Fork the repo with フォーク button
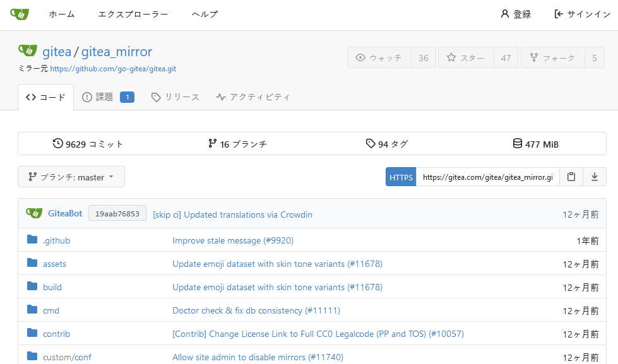 [553, 57]
